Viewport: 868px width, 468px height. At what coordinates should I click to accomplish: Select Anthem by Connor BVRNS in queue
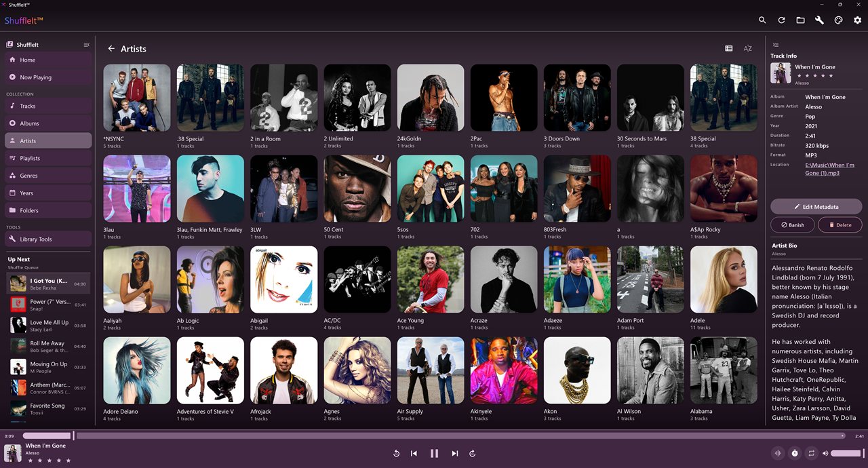(x=47, y=388)
